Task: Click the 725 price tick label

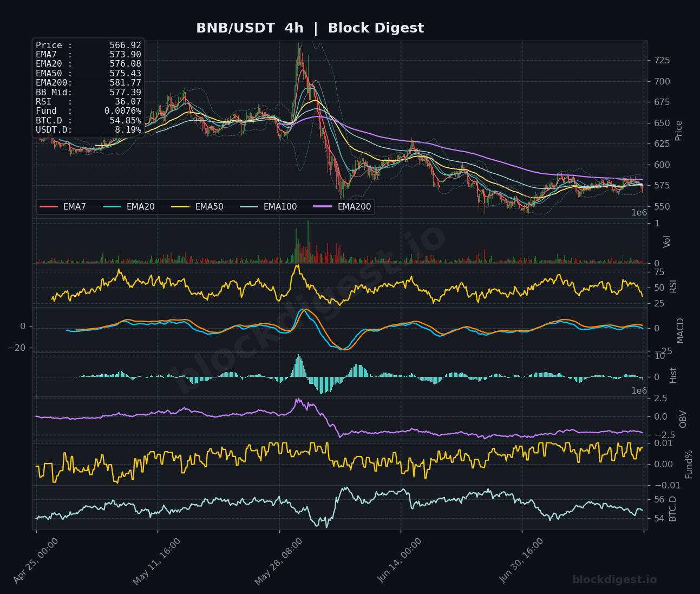Action: point(661,60)
